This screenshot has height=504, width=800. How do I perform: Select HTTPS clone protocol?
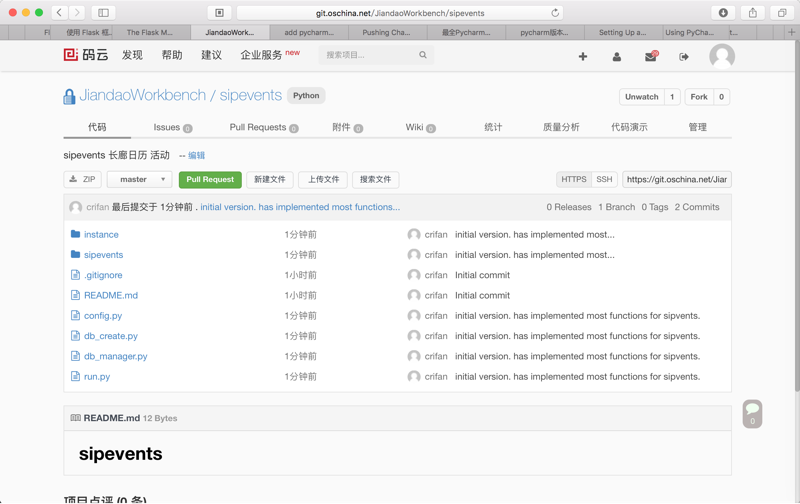coord(573,180)
